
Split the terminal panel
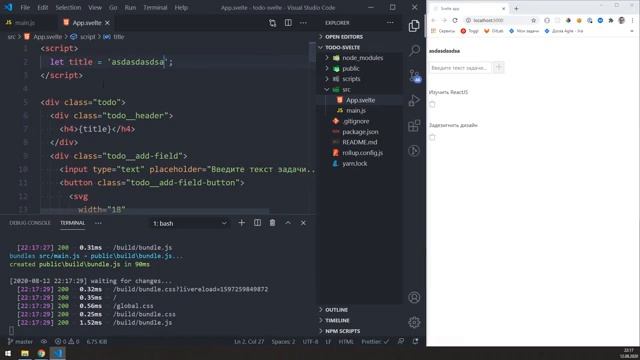257,223
